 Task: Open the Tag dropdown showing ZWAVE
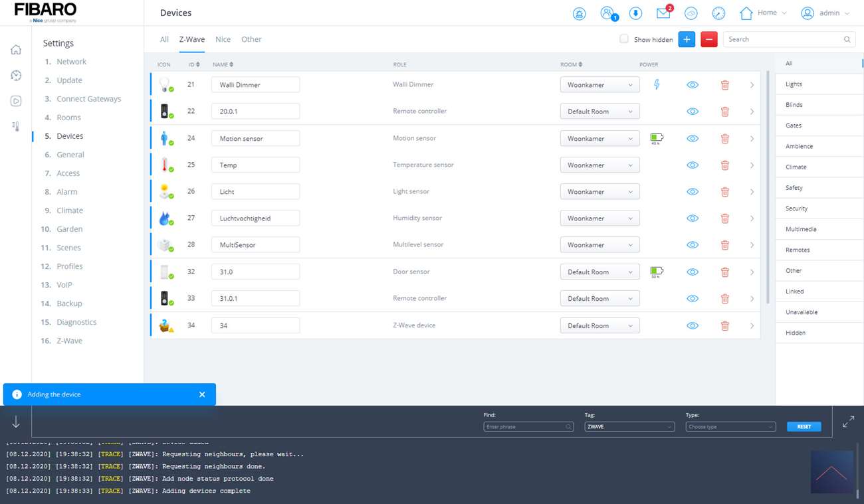click(629, 426)
